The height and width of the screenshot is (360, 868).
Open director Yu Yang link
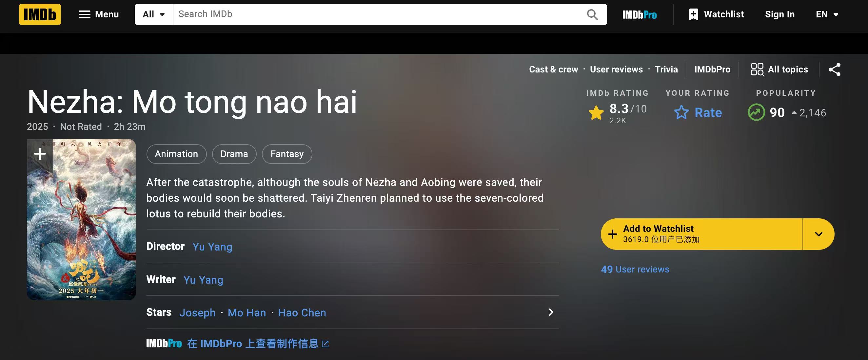212,247
